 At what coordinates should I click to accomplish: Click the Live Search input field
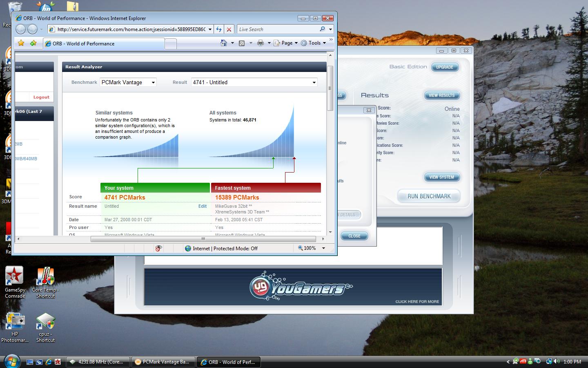tap(278, 29)
